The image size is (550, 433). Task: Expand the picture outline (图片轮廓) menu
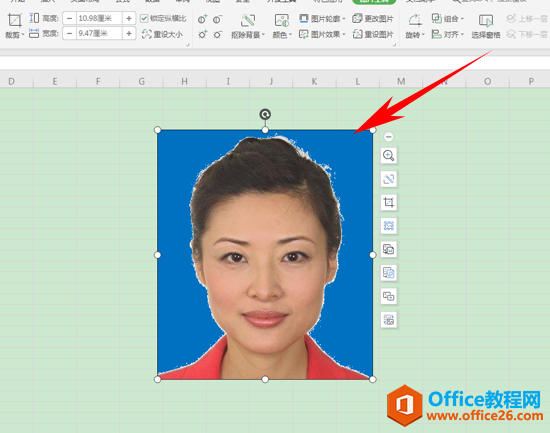[322, 19]
